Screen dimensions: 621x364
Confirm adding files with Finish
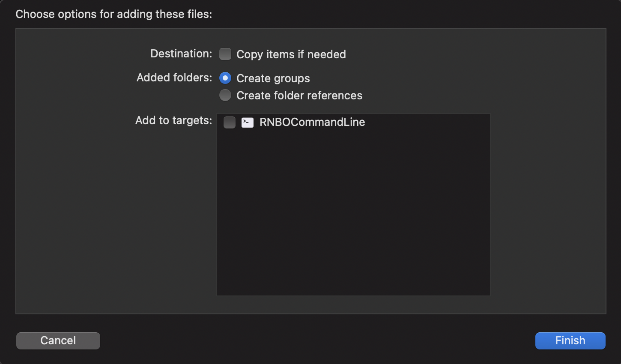(x=570, y=340)
